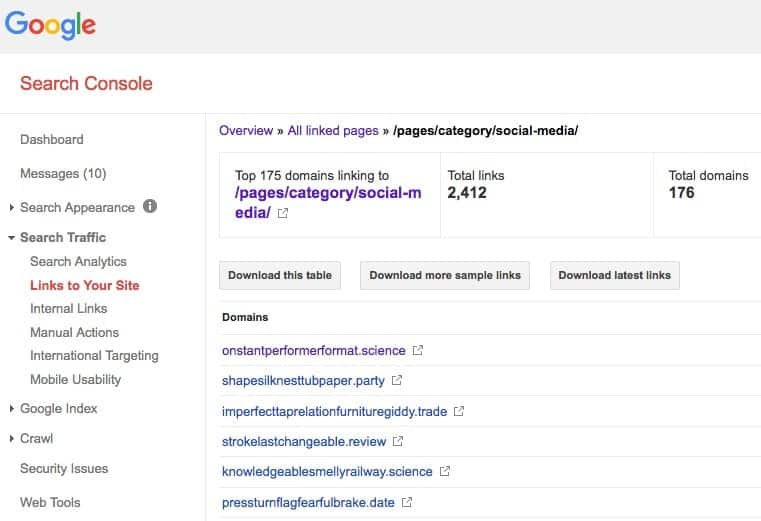Screen dimensions: 761x521
Task: Open Mobile Usability page
Action: [x=76, y=379]
